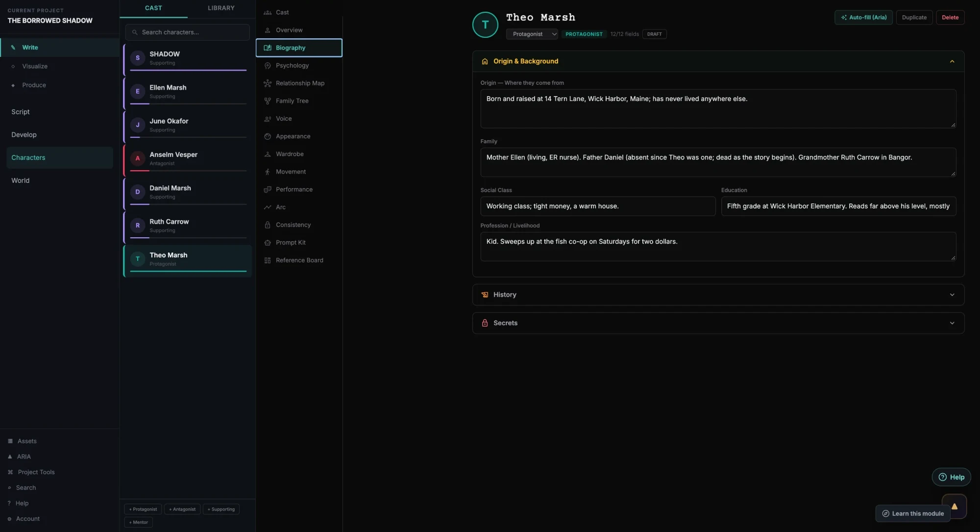Focus the Search characters input field
Viewport: 980px width, 532px height.
[187, 32]
